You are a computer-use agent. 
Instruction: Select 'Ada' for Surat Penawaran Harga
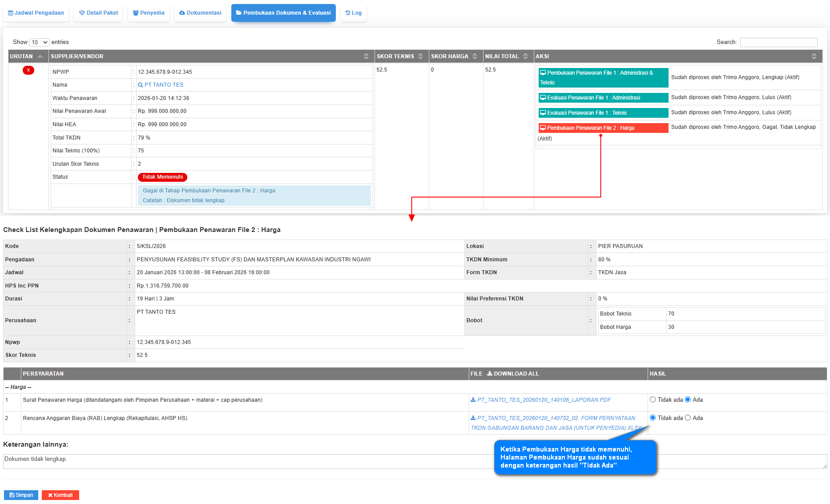point(688,400)
